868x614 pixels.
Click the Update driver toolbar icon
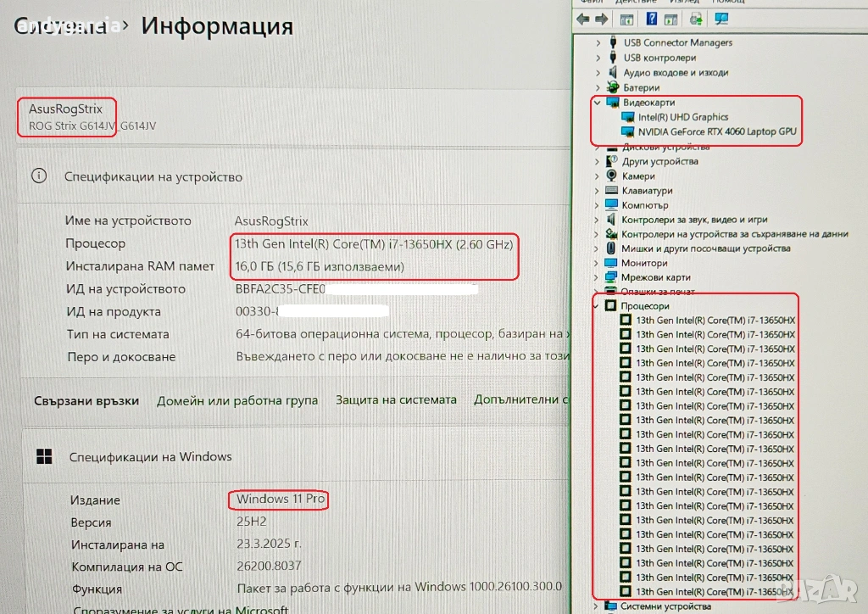coord(696,19)
